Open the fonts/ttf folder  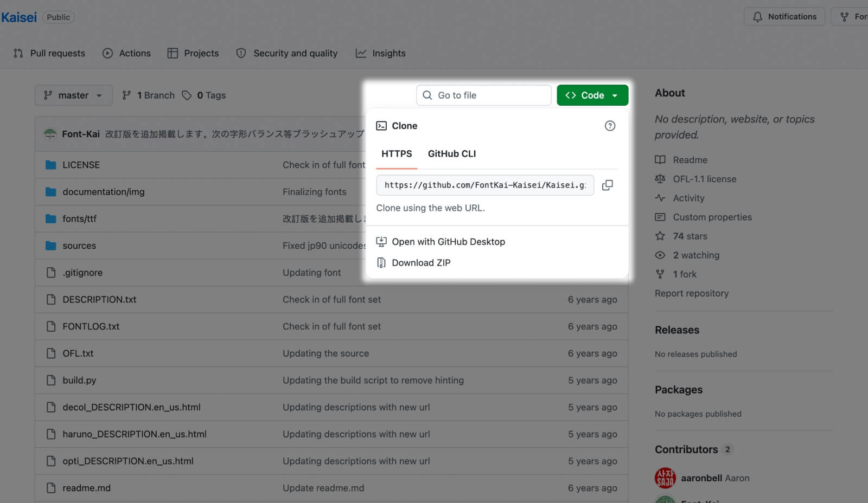pyautogui.click(x=79, y=219)
